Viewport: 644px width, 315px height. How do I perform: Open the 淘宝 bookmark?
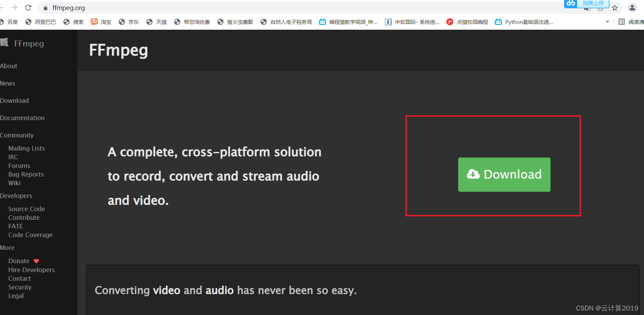point(101,22)
